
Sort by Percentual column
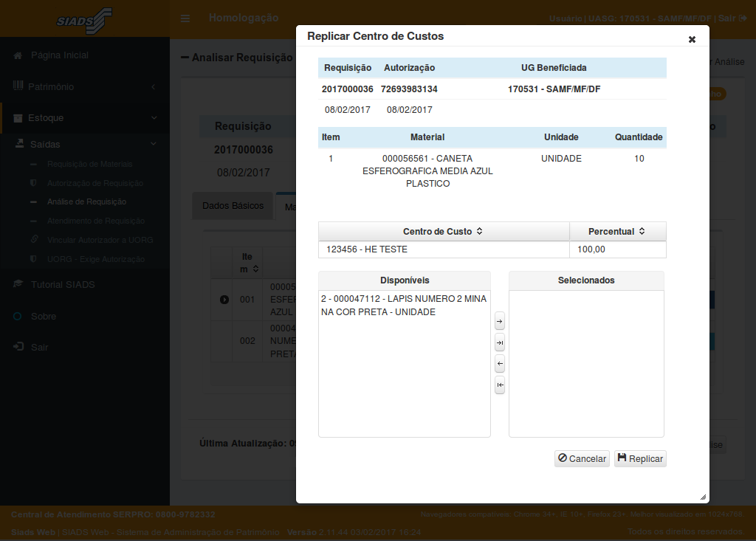click(618, 232)
